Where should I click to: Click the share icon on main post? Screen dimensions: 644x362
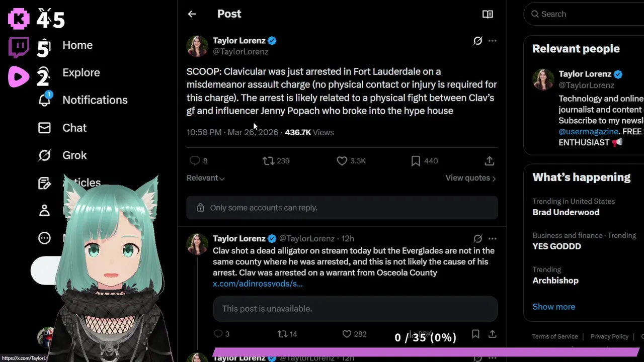coord(489,161)
